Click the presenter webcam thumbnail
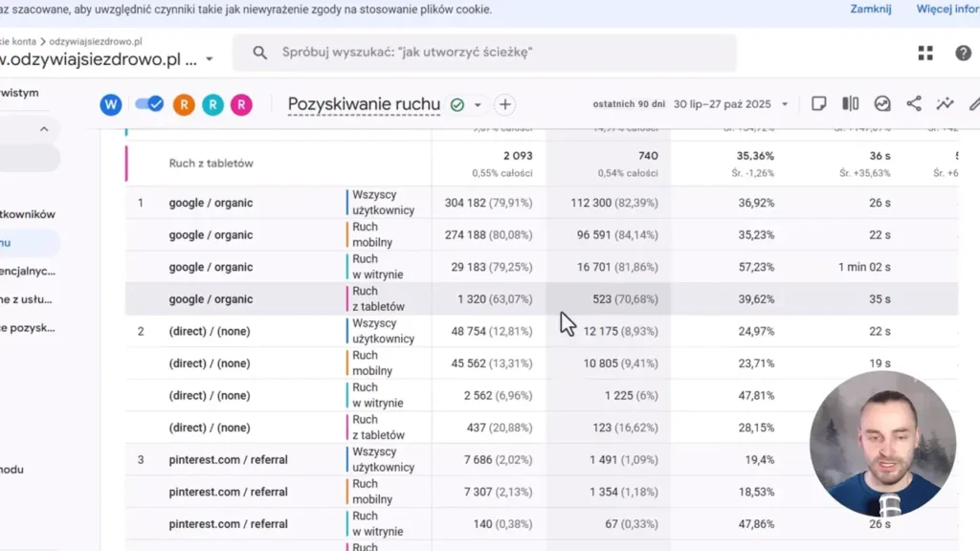 point(882,444)
